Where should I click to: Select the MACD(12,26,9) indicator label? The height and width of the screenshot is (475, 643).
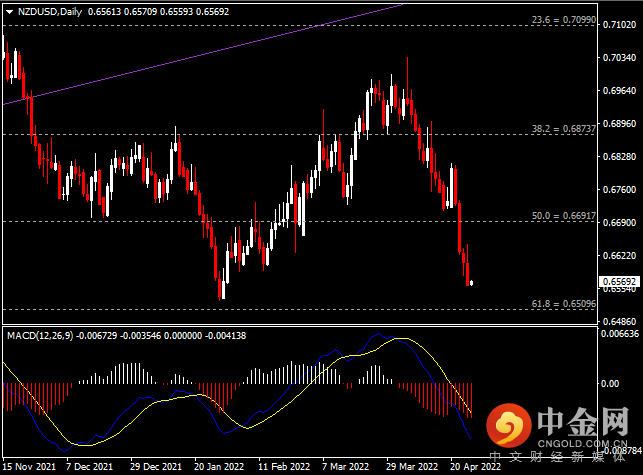40,336
